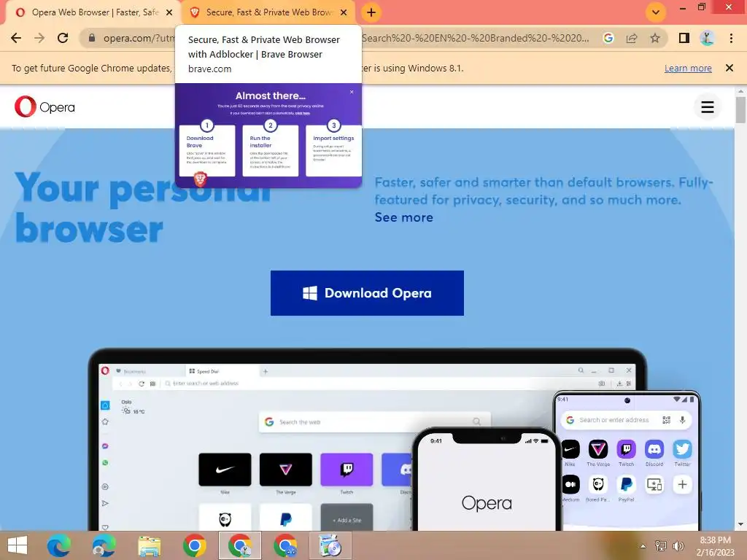Select the Brave Secure, Fast & Private tab
Image resolution: width=747 pixels, height=560 pixels.
(268, 12)
